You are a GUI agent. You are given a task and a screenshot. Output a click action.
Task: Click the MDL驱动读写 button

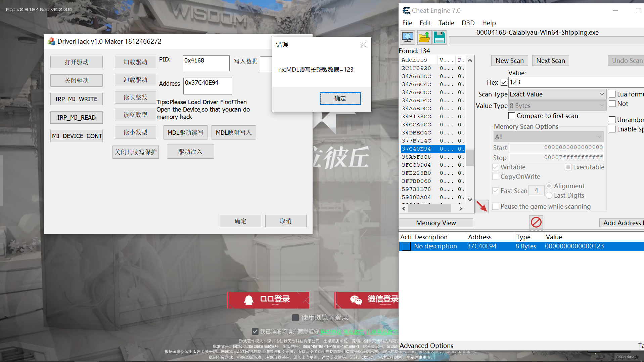(185, 132)
